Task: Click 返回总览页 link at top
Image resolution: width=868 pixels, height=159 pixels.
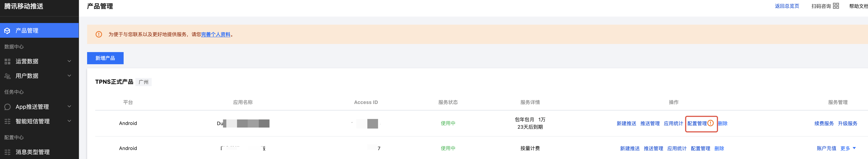Action: pos(787,6)
